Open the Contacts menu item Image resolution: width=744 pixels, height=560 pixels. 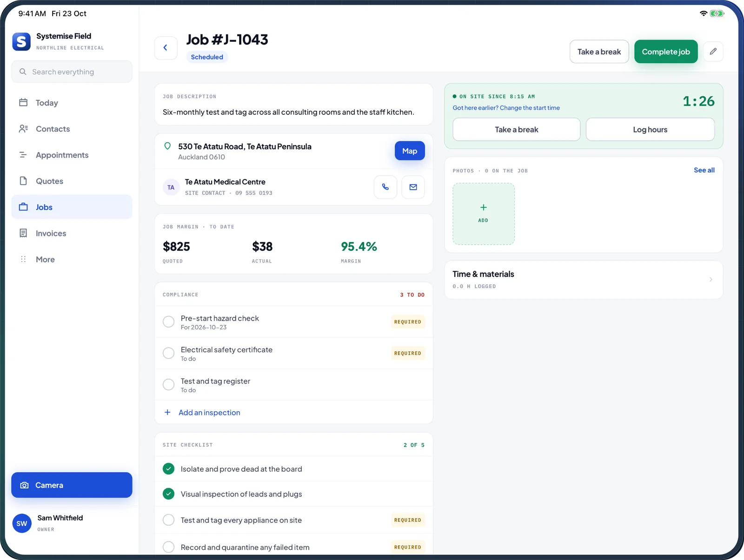click(72, 129)
